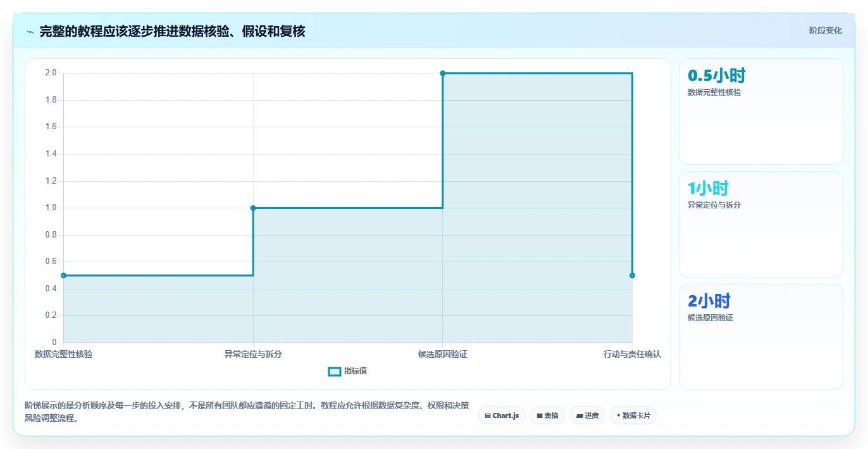The width and height of the screenshot is (868, 449).
Task: Click the chart title 完整的教程应该逐步推进数据核验
Action: pos(172,32)
